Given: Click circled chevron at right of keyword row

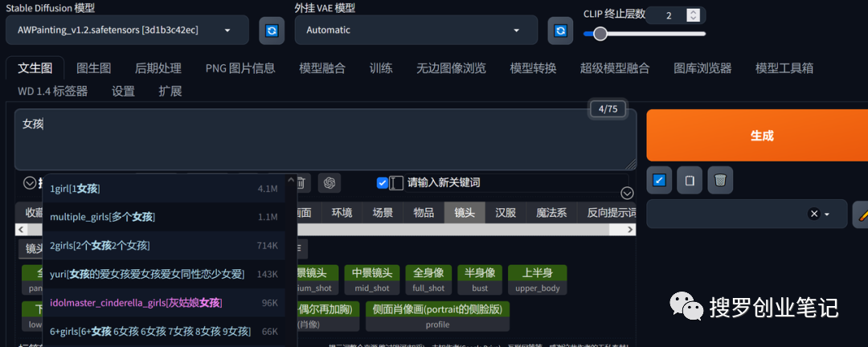Looking at the screenshot, I should click(627, 193).
